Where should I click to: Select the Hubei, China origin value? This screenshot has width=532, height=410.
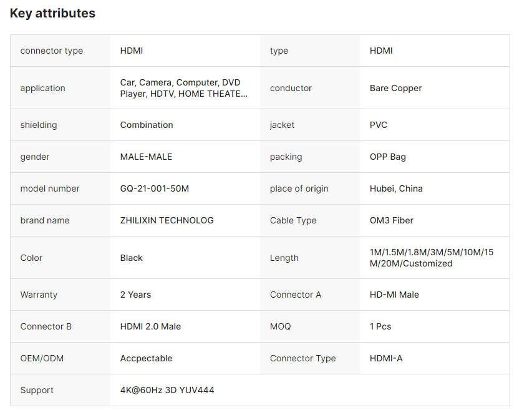click(x=396, y=188)
